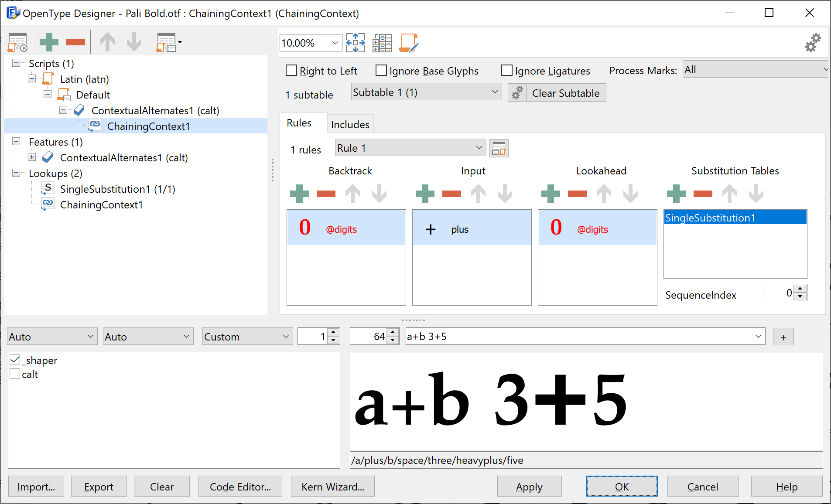Click the rule table icon next to Rule 1
This screenshot has width=831, height=504.
click(x=499, y=148)
